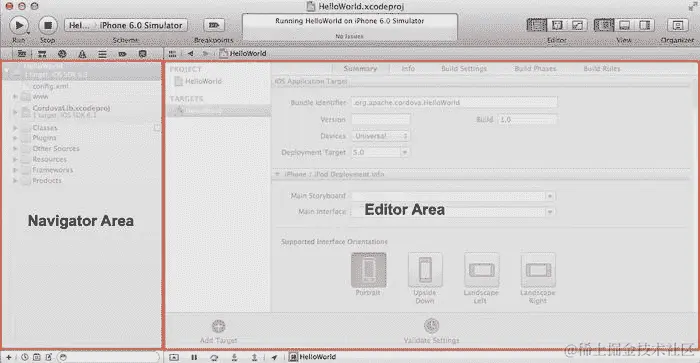
Task: Expand the CordovaLib.xcodeproj item
Action: point(15,112)
